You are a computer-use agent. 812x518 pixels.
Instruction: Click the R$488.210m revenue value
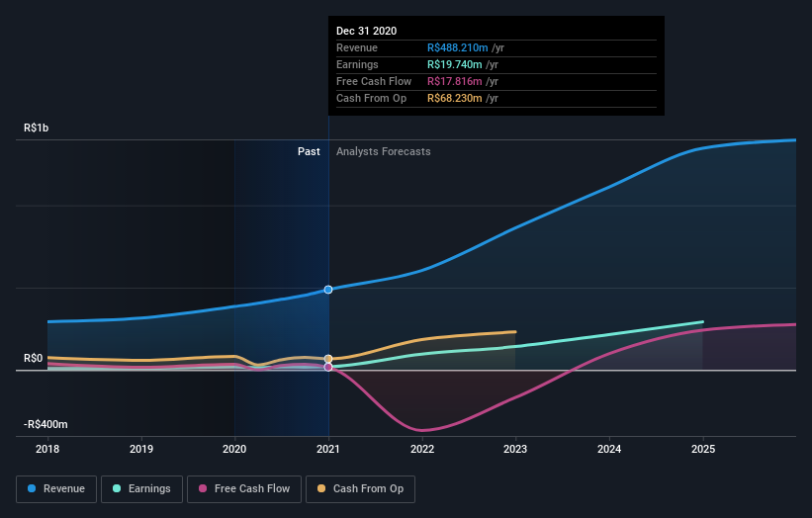457,47
